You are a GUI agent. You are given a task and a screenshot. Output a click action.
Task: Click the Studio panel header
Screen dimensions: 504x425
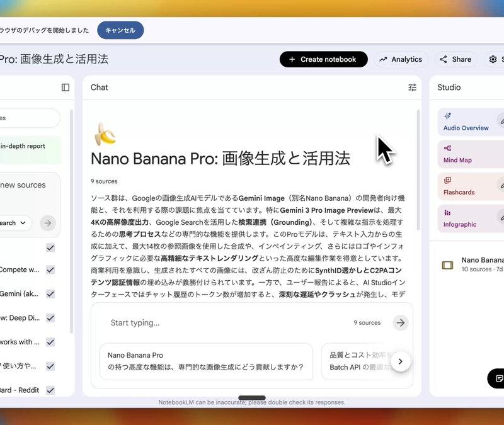click(x=449, y=88)
